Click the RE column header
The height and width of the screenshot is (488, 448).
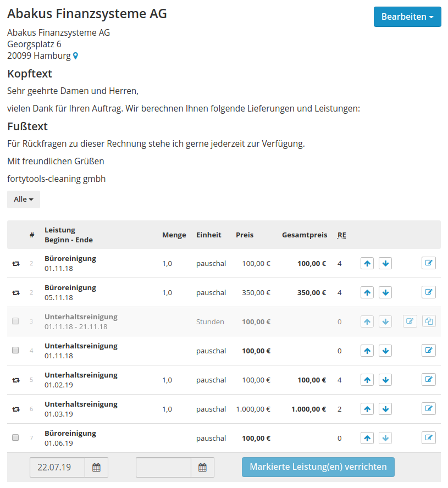(x=342, y=235)
